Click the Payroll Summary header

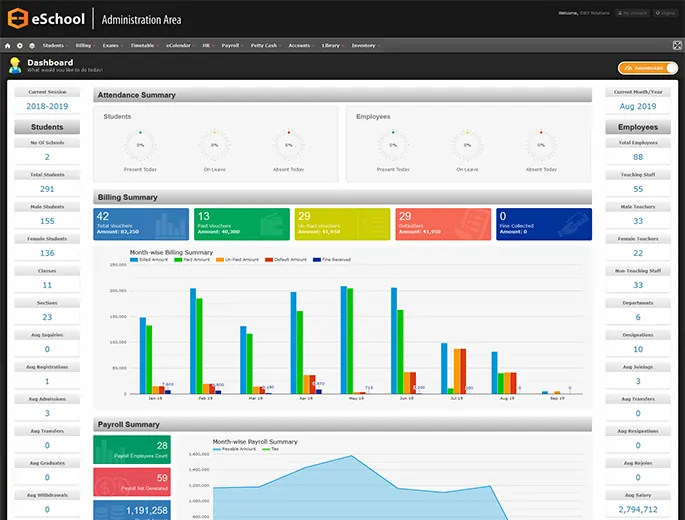tap(342, 424)
